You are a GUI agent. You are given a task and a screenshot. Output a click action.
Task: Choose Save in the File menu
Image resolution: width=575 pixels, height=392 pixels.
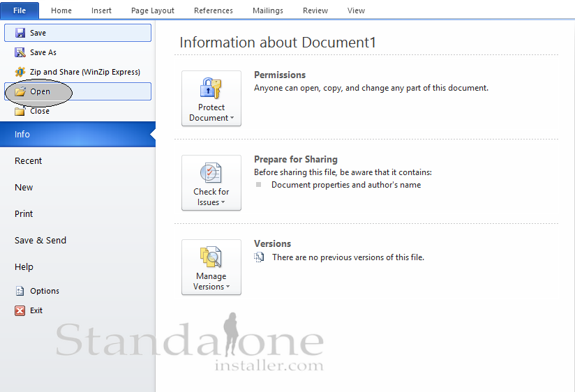77,33
